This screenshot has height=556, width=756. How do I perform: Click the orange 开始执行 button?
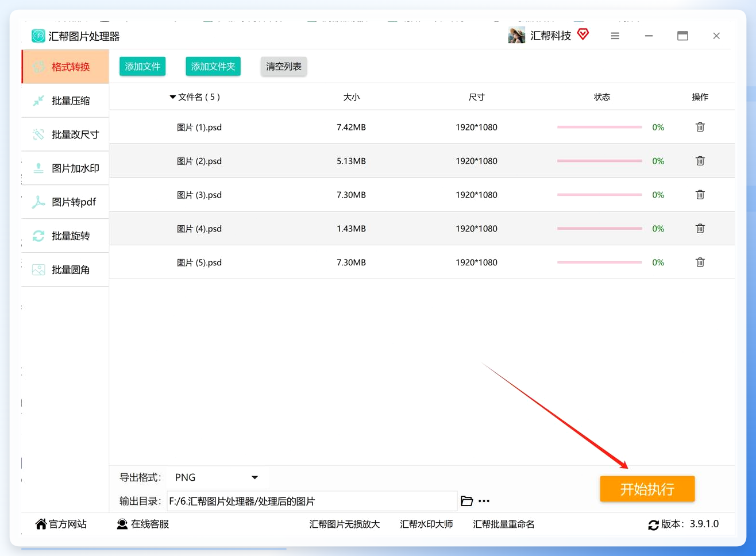(x=647, y=489)
